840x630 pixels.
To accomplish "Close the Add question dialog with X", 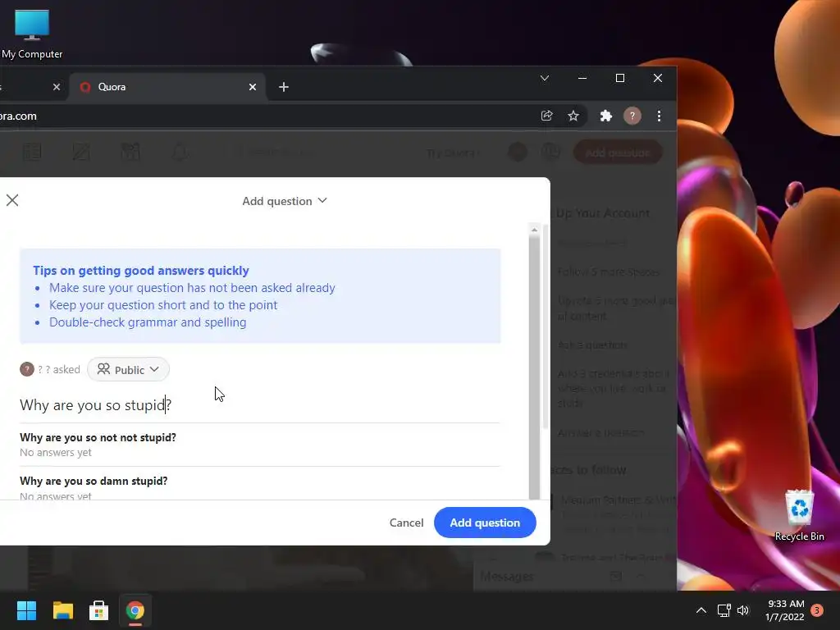I will tap(12, 200).
